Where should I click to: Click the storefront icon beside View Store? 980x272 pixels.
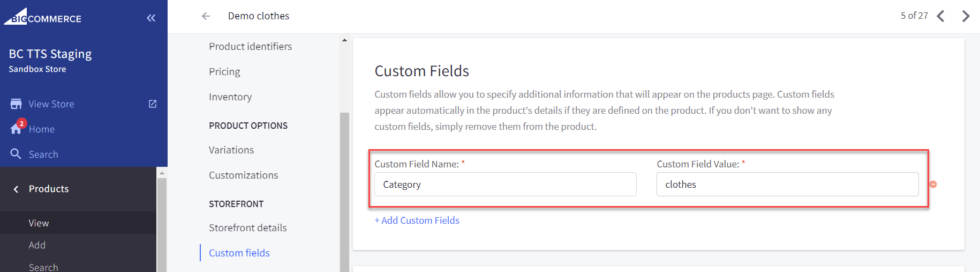(x=16, y=104)
